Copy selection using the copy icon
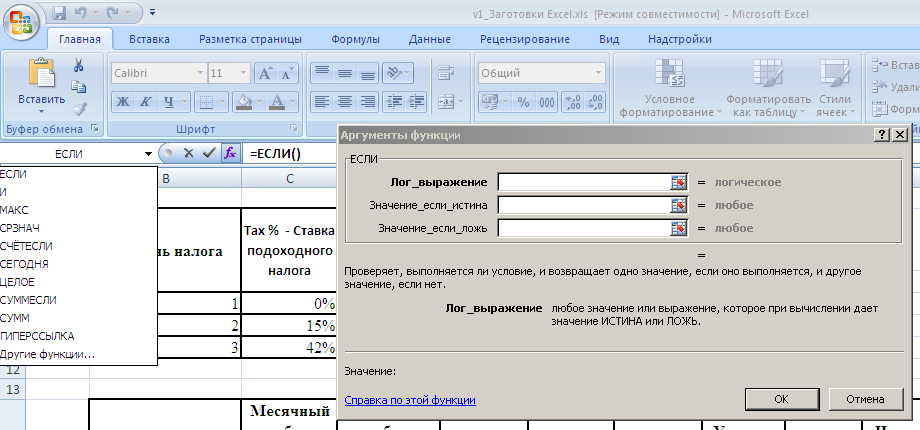The width and height of the screenshot is (920, 430). pos(79,87)
